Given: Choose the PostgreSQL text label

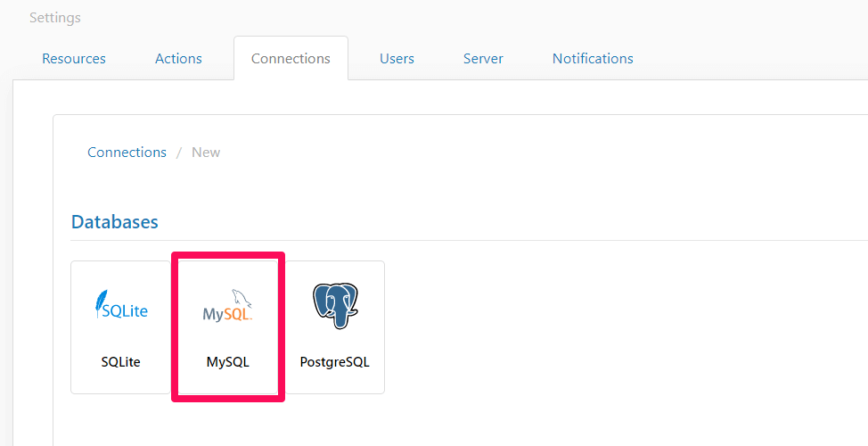Looking at the screenshot, I should (x=335, y=362).
